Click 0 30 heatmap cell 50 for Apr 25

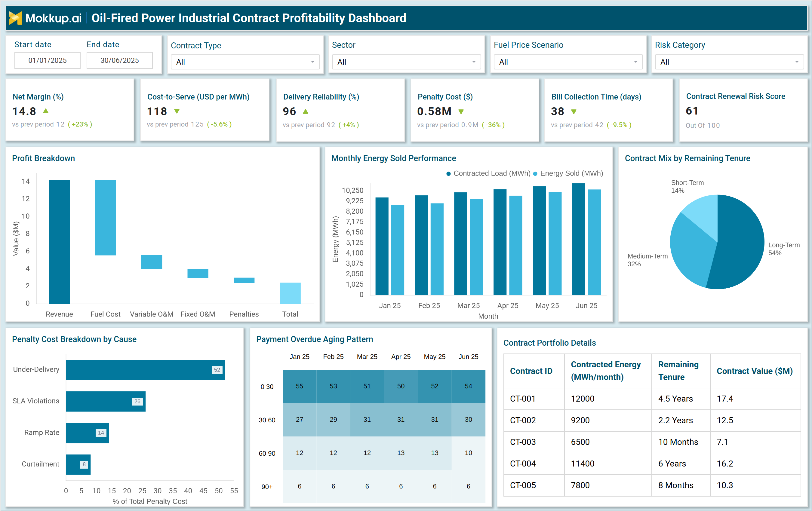click(401, 386)
